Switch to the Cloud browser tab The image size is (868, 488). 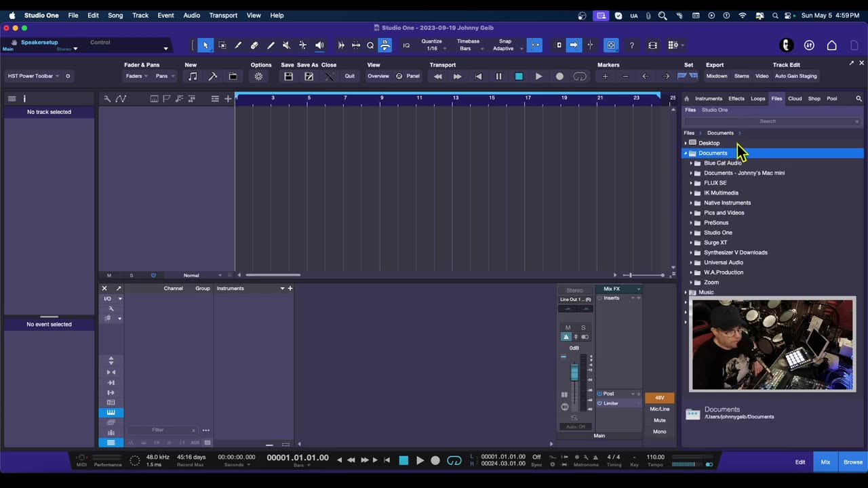point(795,99)
